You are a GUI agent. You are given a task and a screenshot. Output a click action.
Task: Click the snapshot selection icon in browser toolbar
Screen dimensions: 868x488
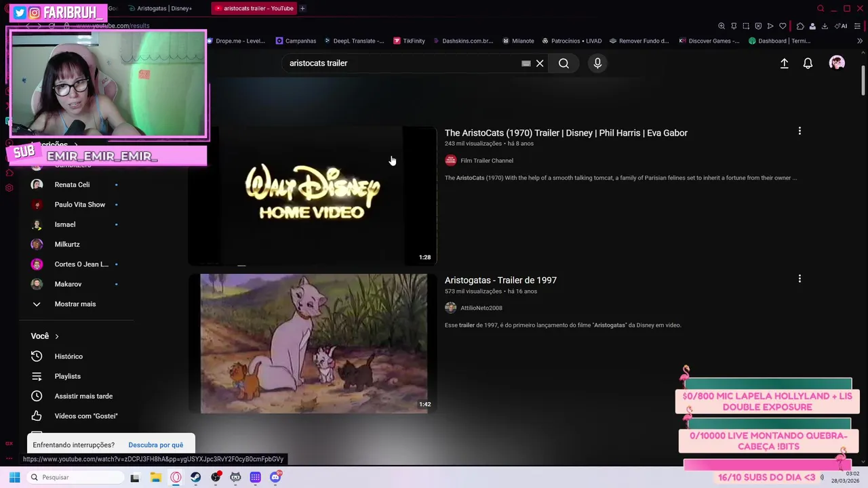tap(746, 26)
